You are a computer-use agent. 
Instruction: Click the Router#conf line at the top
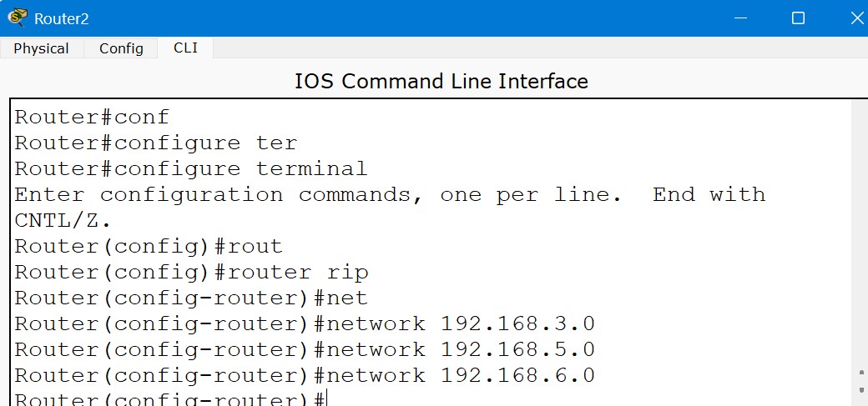[92, 117]
